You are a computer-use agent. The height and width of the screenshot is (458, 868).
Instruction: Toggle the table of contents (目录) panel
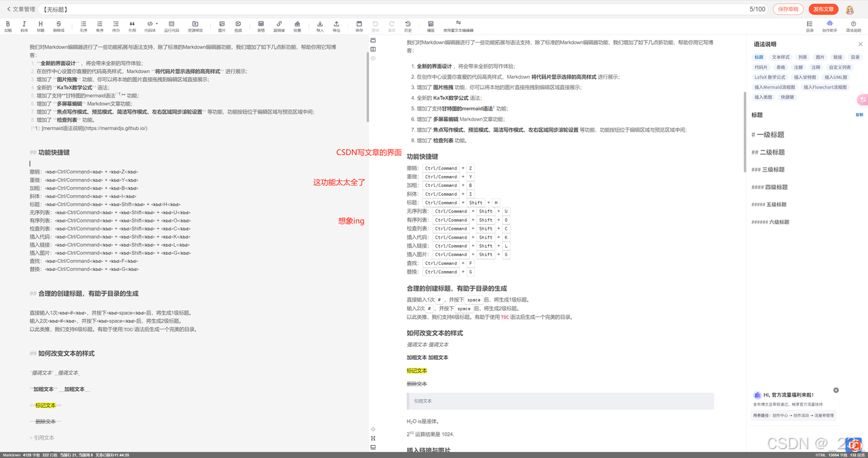click(x=810, y=26)
